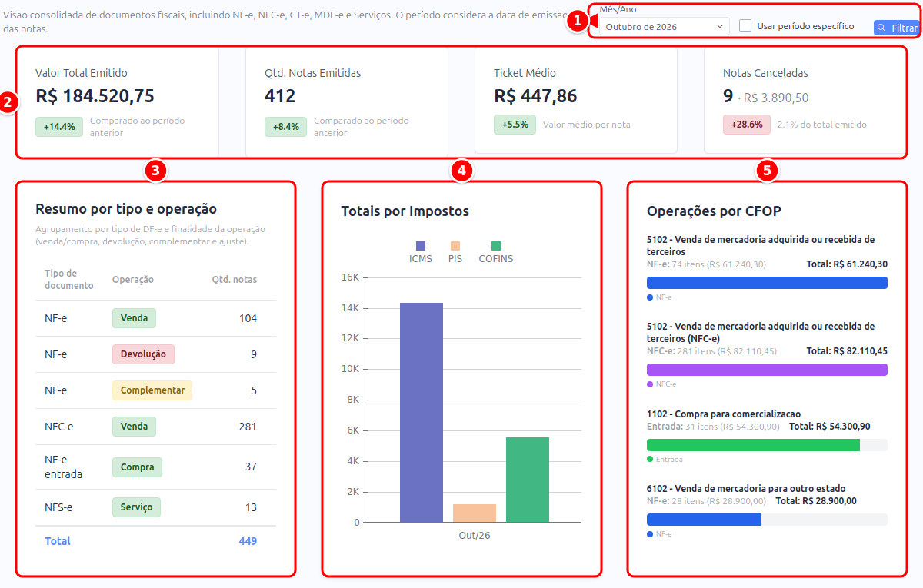Click the NFC-e legend dot label
This screenshot has height=588, width=923.
point(666,384)
